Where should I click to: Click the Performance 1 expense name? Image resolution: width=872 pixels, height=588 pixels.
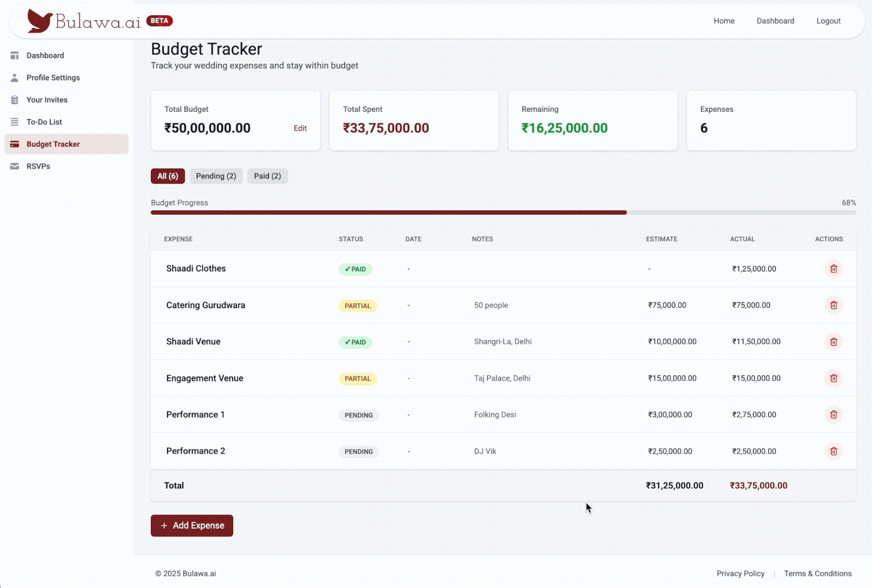(195, 415)
